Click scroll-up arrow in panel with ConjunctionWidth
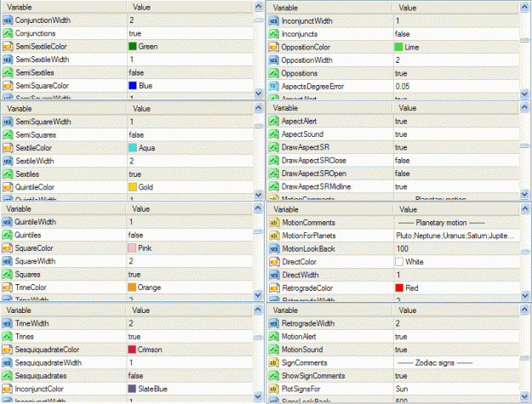Screen dimensions: 532x404 (x=259, y=7)
